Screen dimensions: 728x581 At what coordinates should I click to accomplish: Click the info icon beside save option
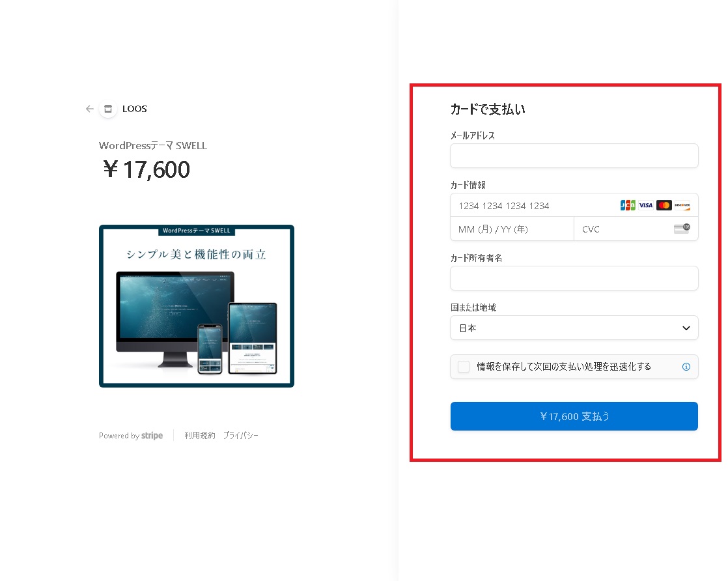click(686, 367)
